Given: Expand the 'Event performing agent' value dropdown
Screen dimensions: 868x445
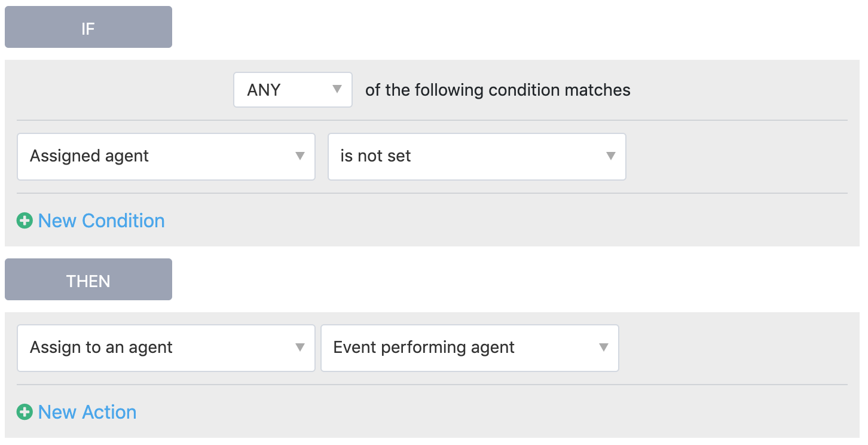Looking at the screenshot, I should coord(469,348).
